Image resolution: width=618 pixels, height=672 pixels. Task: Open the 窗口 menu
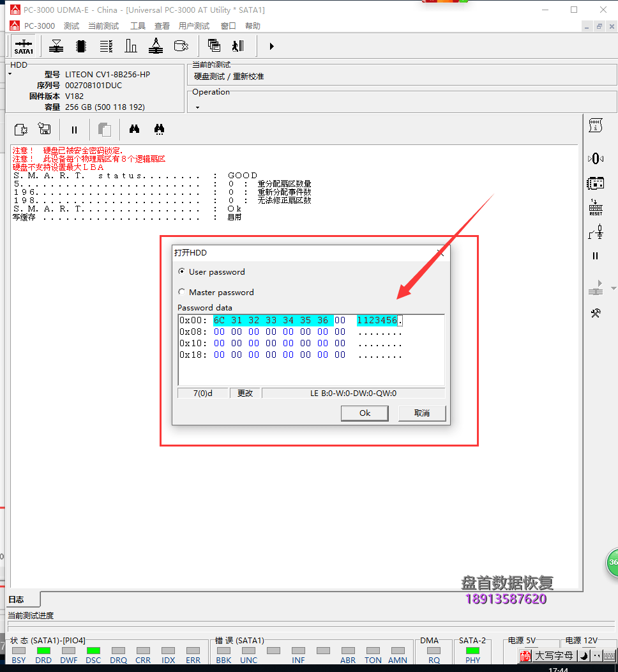(229, 26)
